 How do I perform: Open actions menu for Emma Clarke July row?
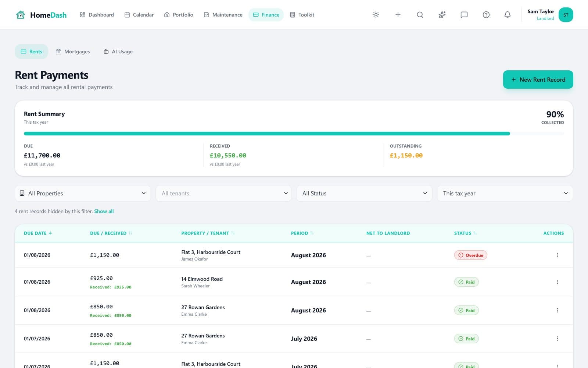coord(557,339)
